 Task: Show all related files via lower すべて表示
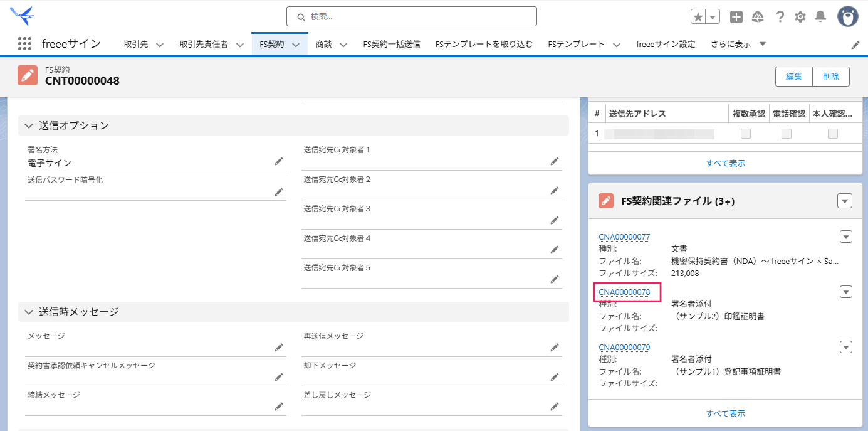[726, 413]
